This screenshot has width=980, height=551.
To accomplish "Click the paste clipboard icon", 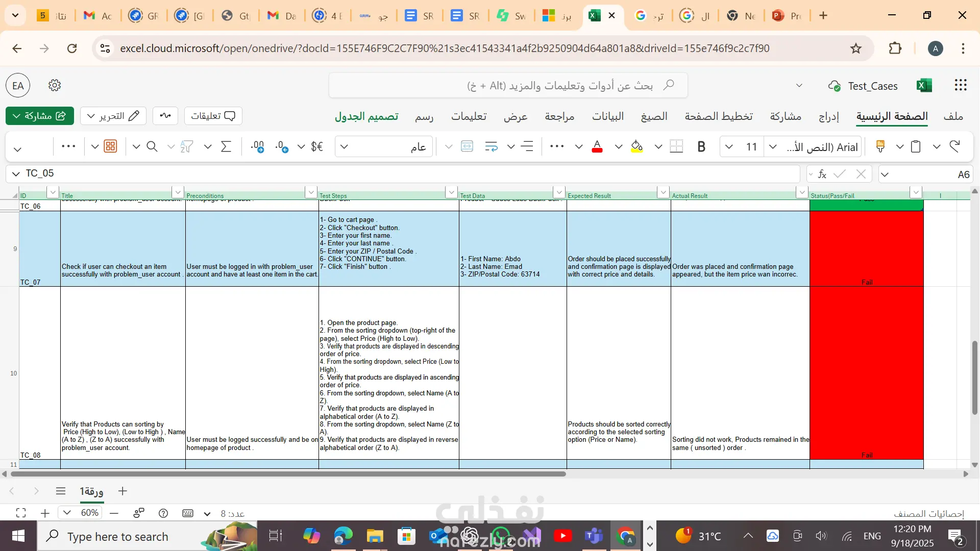I will tap(916, 147).
